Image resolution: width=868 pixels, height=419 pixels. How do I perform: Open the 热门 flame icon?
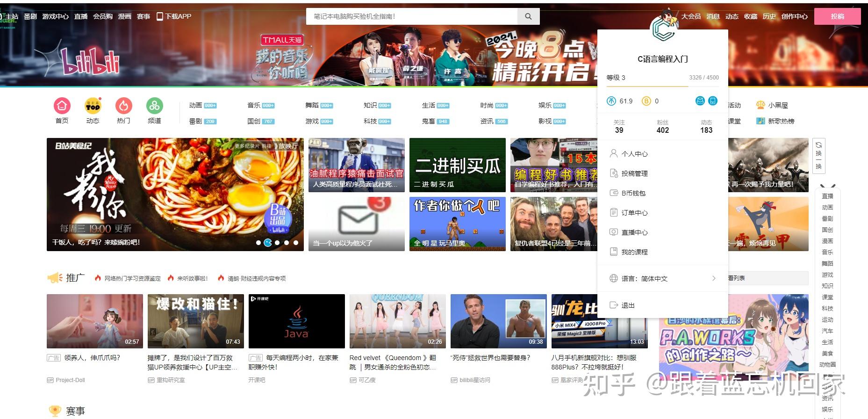(x=123, y=106)
